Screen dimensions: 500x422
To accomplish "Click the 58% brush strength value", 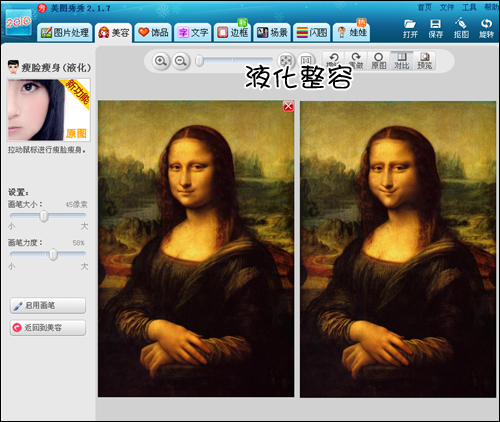I will 79,243.
